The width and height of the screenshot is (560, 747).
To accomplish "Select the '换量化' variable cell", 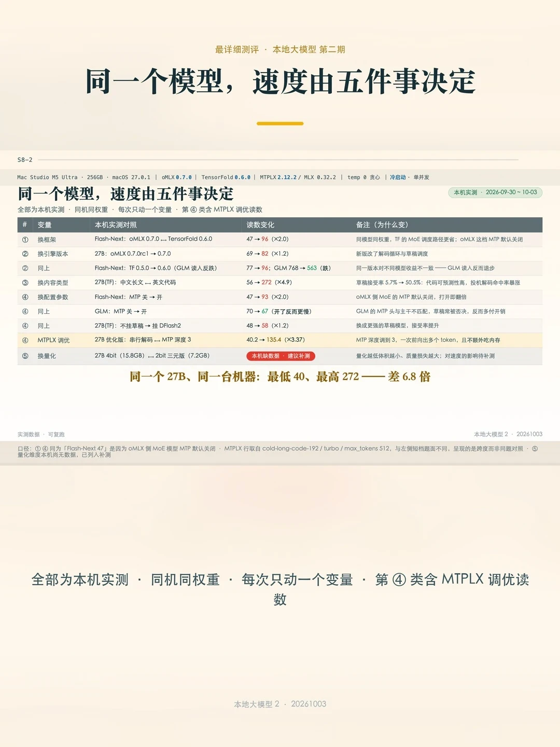I will click(47, 356).
